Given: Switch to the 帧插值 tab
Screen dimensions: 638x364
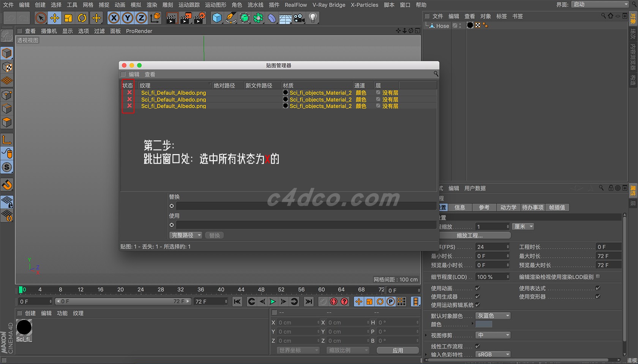Looking at the screenshot, I should (x=557, y=208).
